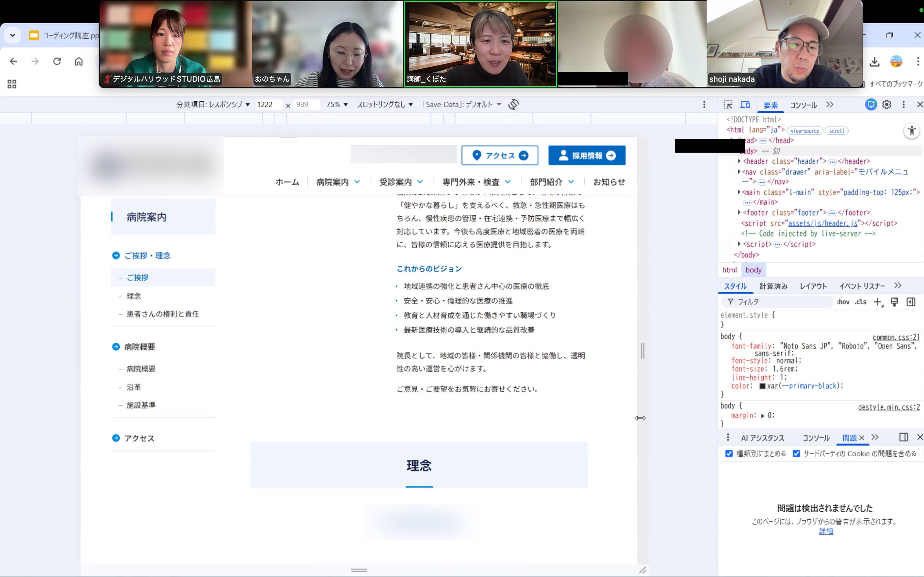Screen dimensions: 924x577
Task: Toggle the device toolbar emulation icon
Action: pos(745,104)
